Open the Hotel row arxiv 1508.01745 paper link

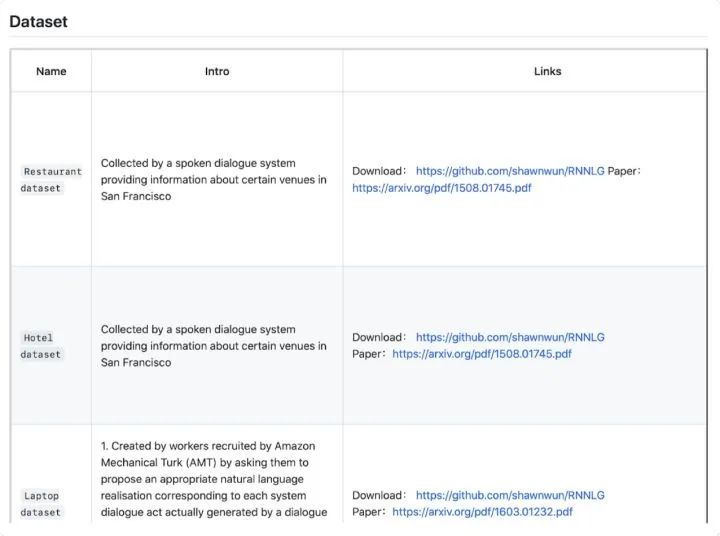pyautogui.click(x=481, y=354)
